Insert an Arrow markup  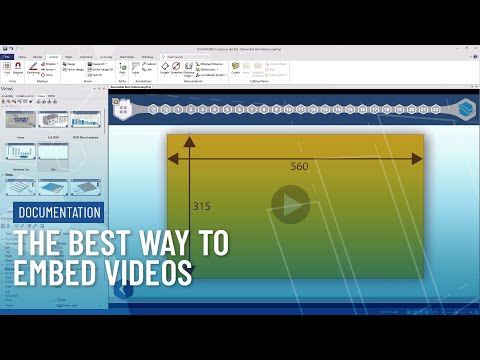coord(48,69)
